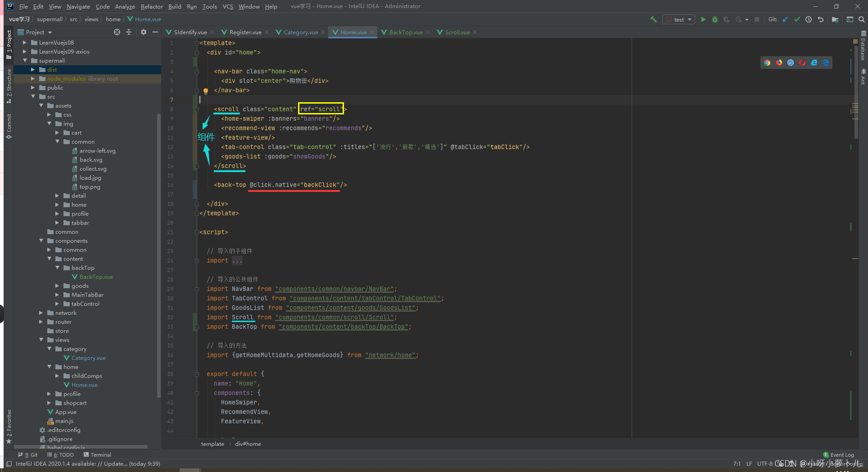The width and height of the screenshot is (868, 472).
Task: Click the locate-file target icon in Project panel
Action: [x=117, y=32]
